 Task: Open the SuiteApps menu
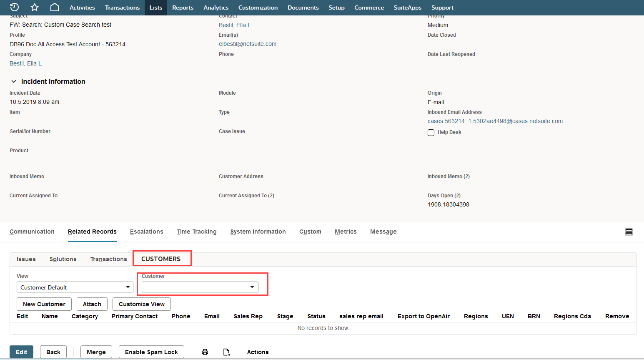coord(408,8)
